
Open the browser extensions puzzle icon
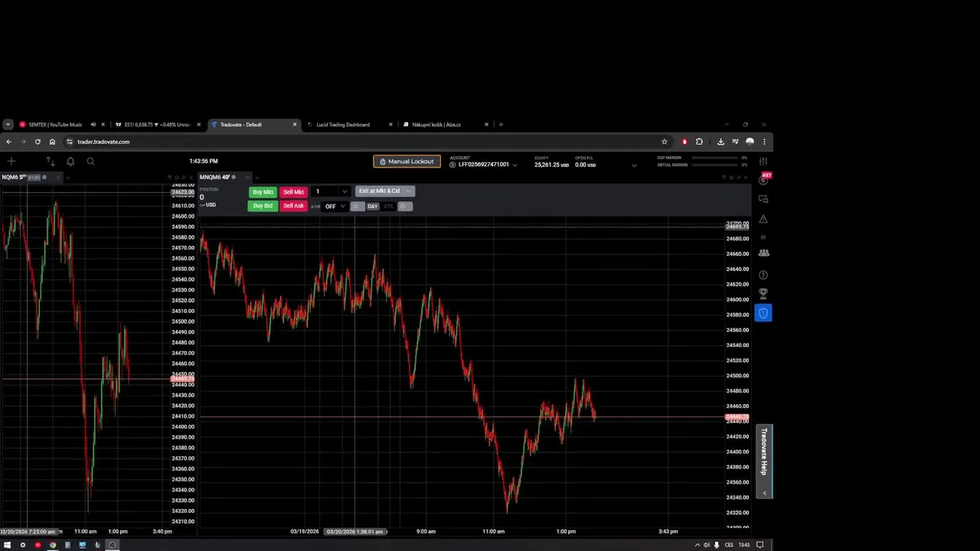click(x=699, y=142)
